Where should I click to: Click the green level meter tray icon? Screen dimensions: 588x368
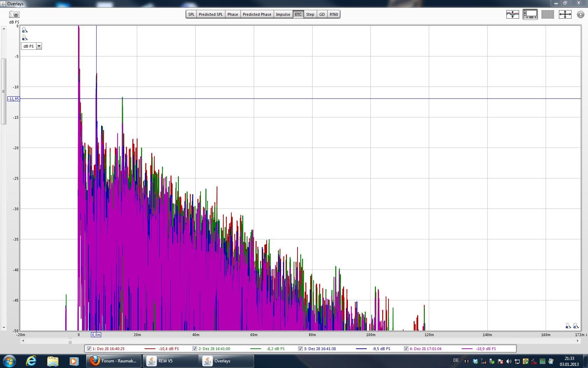coord(542,361)
